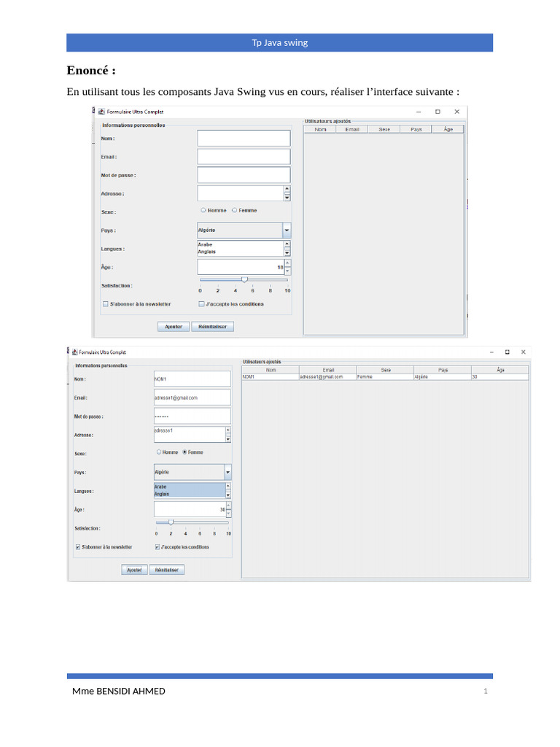Viewport: 560px width, 747px height.
Task: Decrease the Âge spinner showing 30
Action: tap(228, 513)
